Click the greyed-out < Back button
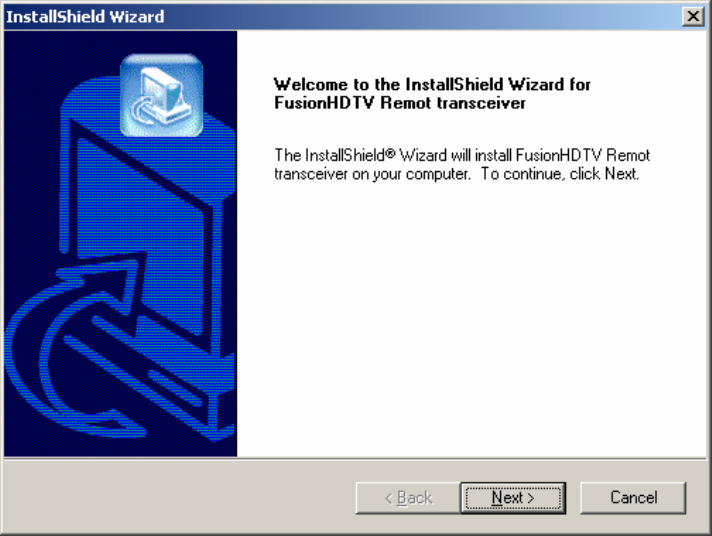Image resolution: width=712 pixels, height=536 pixels. click(x=408, y=498)
